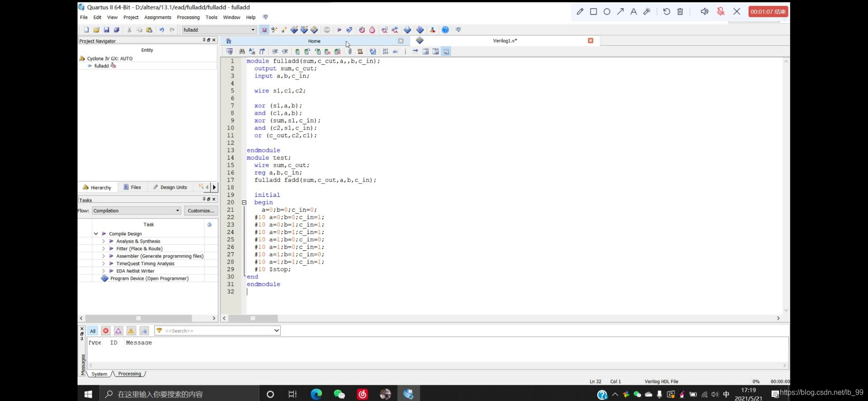
Task: Switch to the System messages tab
Action: coord(99,374)
